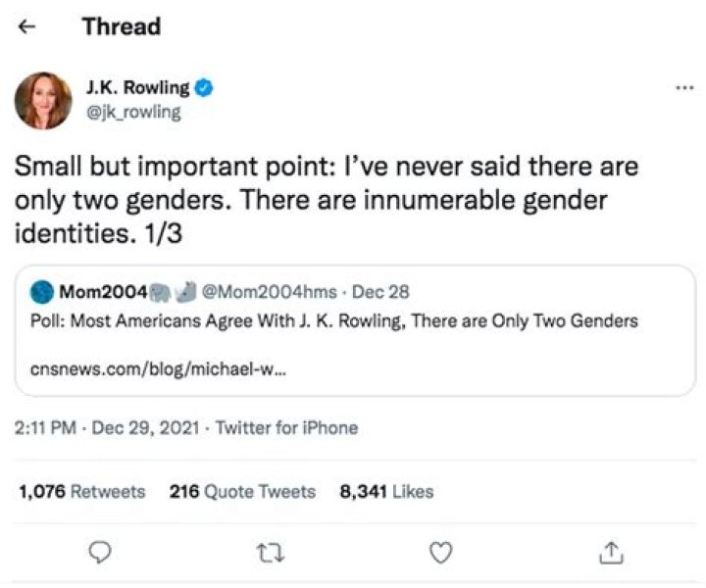706x588 pixels.
Task: Retweet using the retweet arrows icon
Action: click(x=270, y=554)
